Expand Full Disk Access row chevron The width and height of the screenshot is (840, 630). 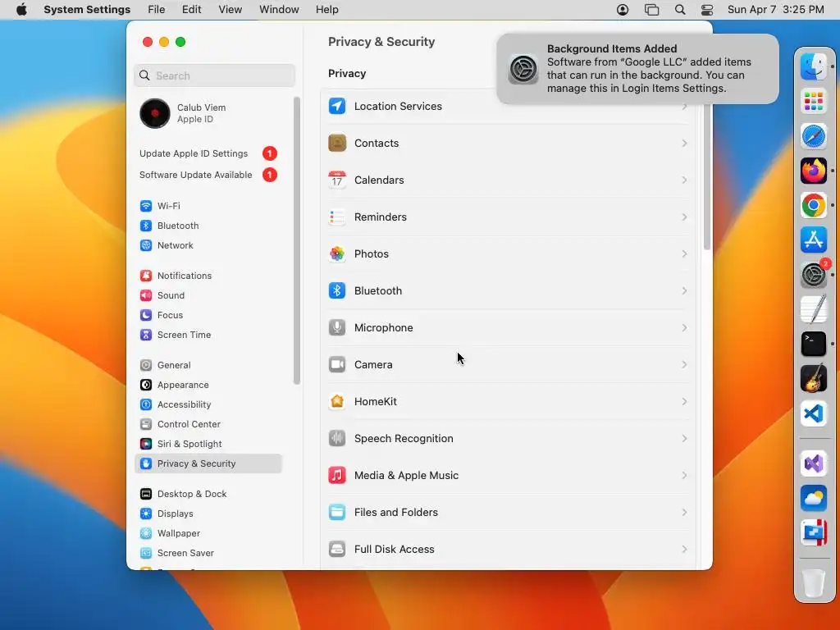point(684,549)
